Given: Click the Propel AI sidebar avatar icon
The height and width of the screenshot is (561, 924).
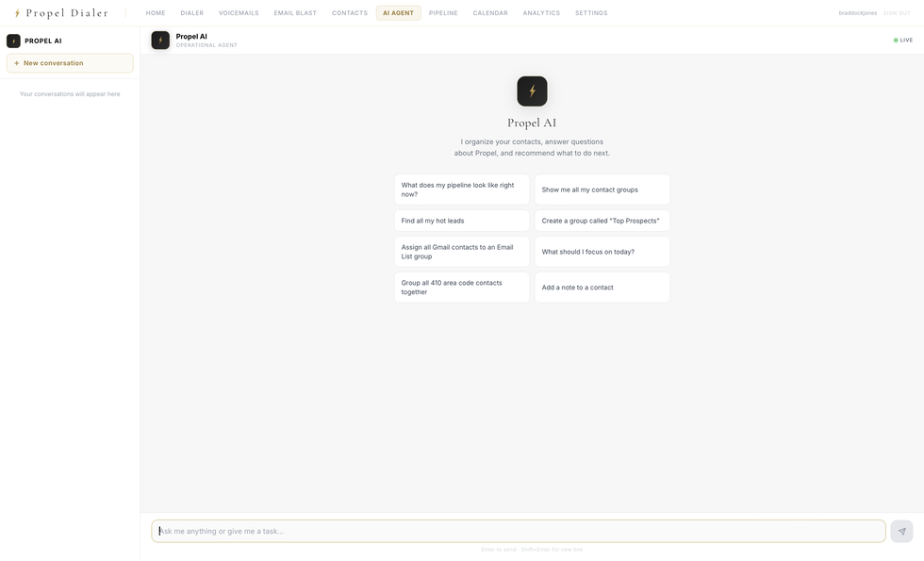Looking at the screenshot, I should coord(13,41).
